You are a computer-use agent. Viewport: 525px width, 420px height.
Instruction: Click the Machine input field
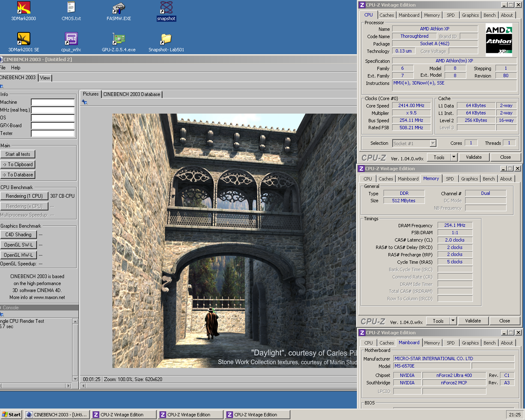[x=52, y=102]
